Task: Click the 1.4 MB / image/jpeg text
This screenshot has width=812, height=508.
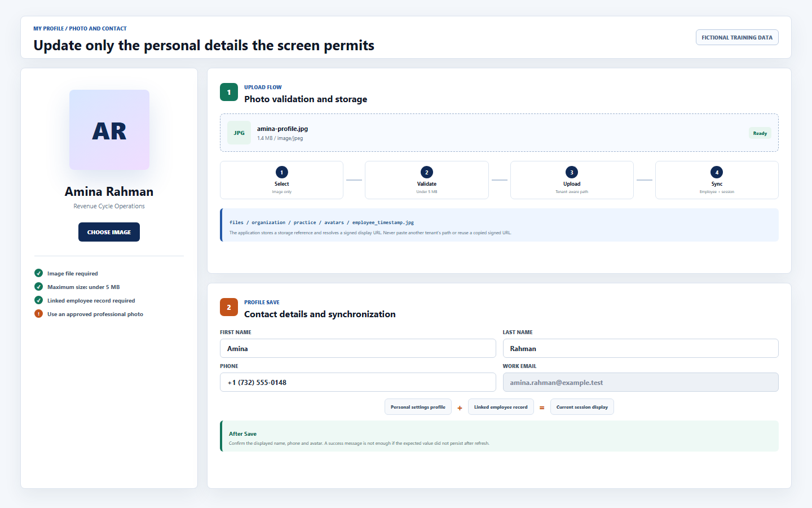Action: pos(280,138)
